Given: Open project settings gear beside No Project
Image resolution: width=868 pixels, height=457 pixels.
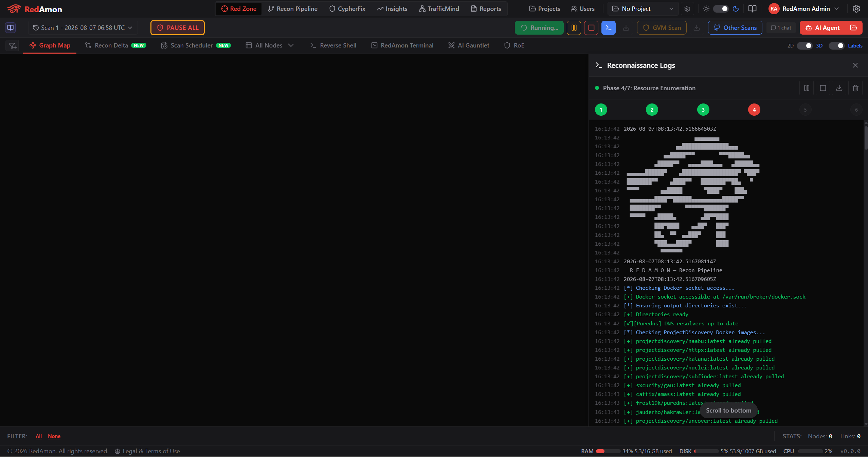Looking at the screenshot, I should (687, 9).
